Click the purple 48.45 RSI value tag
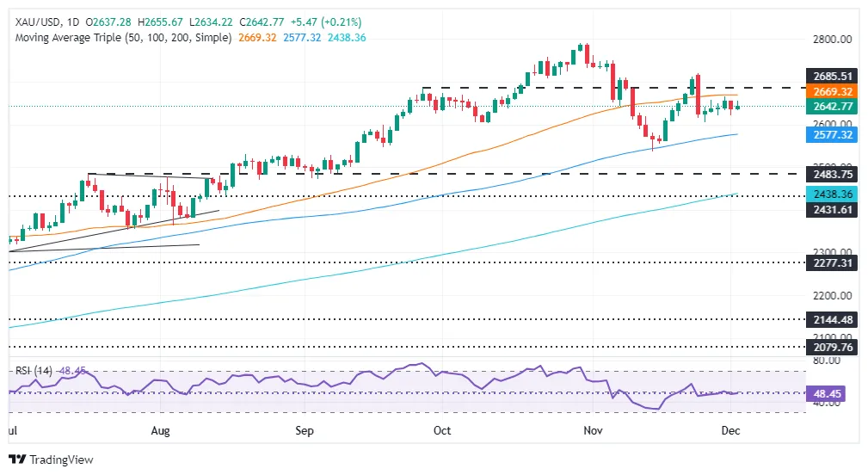The image size is (868, 475). [827, 393]
